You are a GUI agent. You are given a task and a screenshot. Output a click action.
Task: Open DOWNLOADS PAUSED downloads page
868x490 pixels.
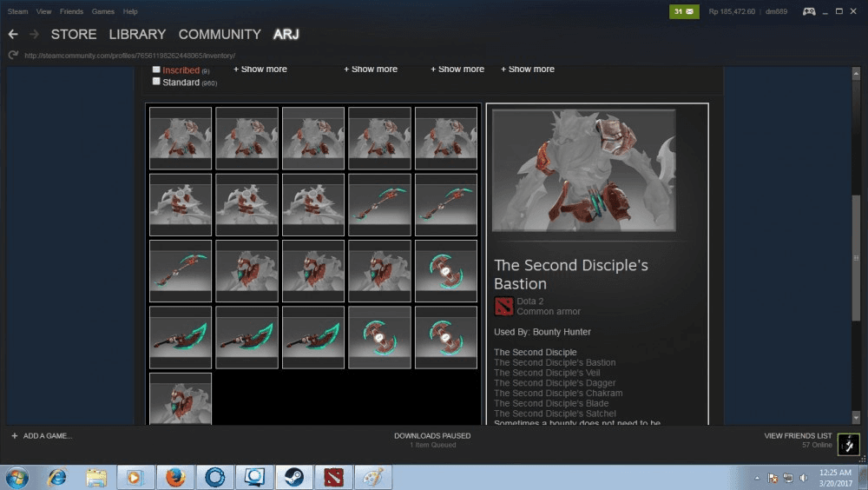point(432,435)
